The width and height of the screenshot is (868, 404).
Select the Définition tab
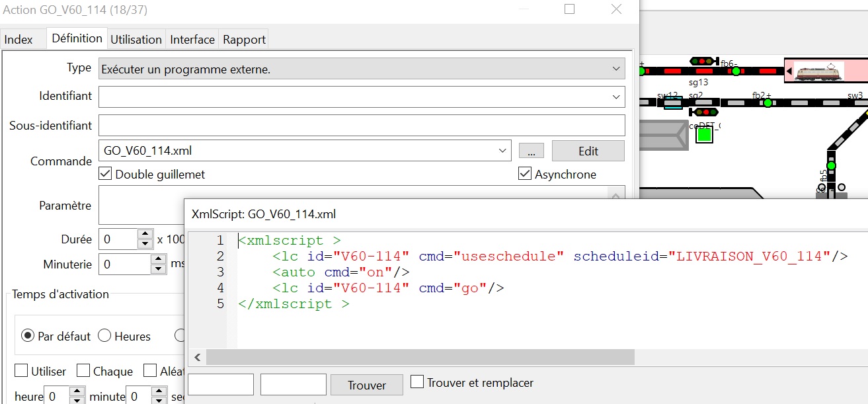tap(77, 38)
